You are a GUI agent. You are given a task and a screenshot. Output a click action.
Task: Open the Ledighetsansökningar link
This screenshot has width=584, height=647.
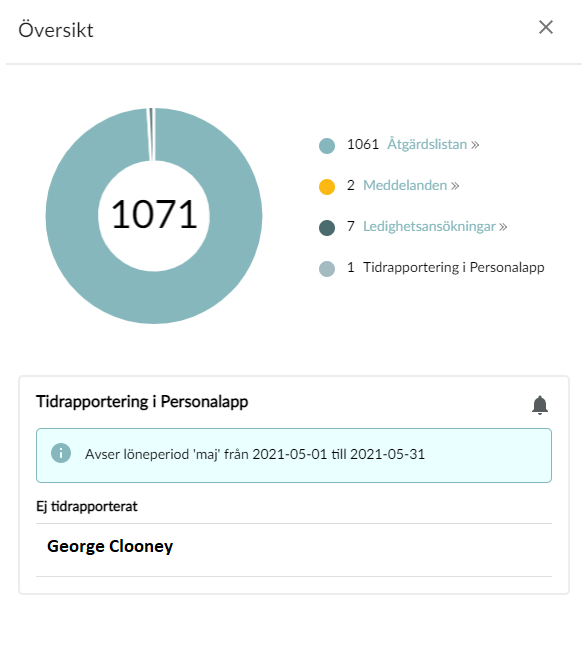[x=429, y=227]
